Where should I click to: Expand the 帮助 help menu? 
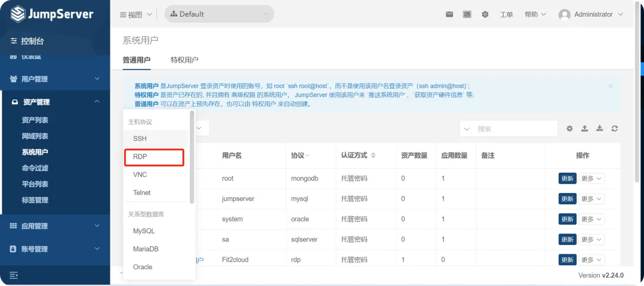click(535, 14)
